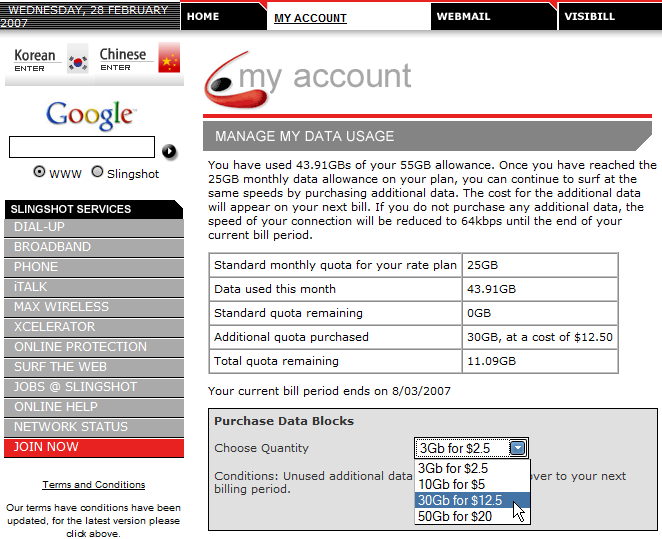The height and width of the screenshot is (539, 662).
Task: Choose the 10Gb for $5 option
Action: 472,484
